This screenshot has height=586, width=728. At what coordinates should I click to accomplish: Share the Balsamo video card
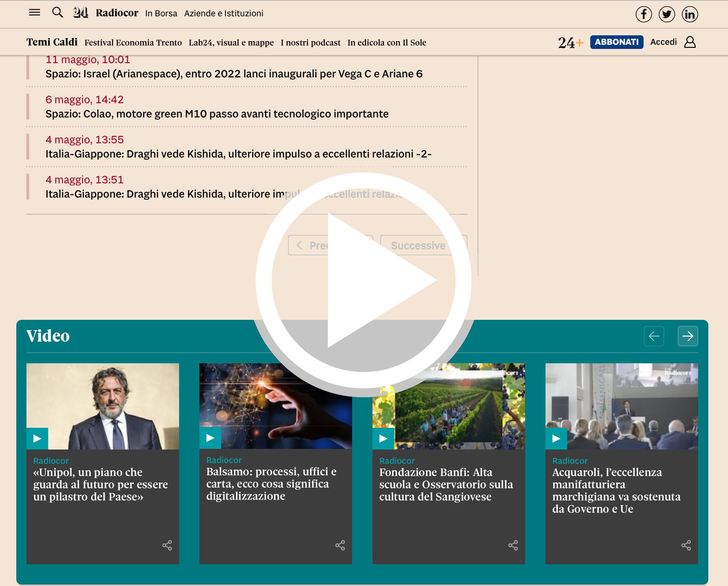pyautogui.click(x=340, y=545)
